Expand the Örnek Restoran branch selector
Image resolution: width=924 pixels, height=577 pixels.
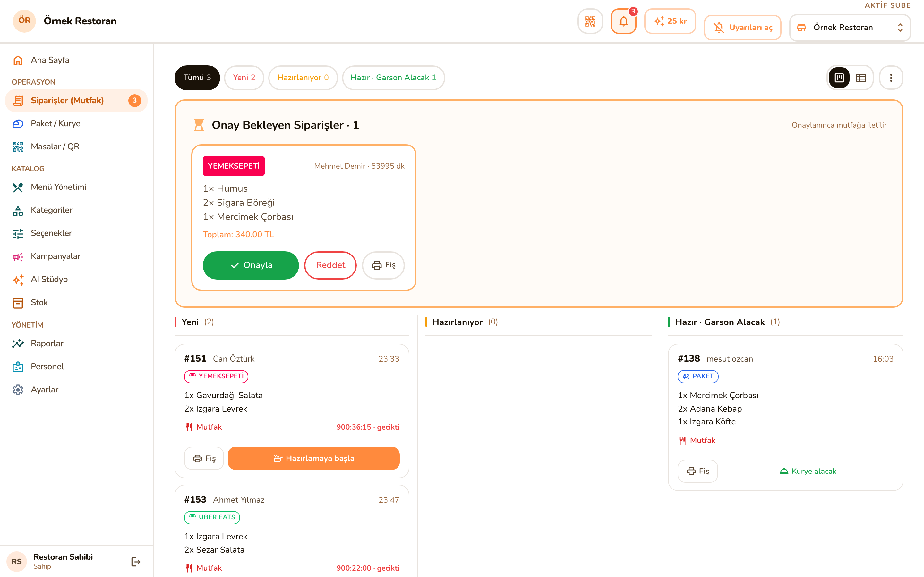click(x=850, y=28)
